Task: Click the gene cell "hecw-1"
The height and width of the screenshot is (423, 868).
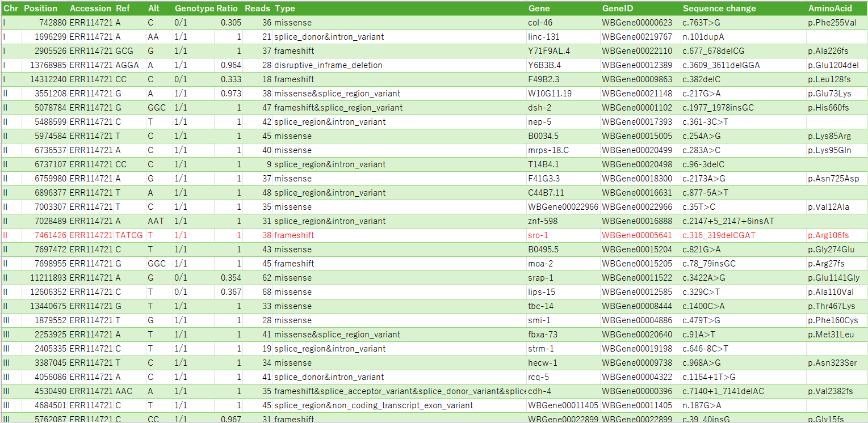Action: pyautogui.click(x=542, y=363)
